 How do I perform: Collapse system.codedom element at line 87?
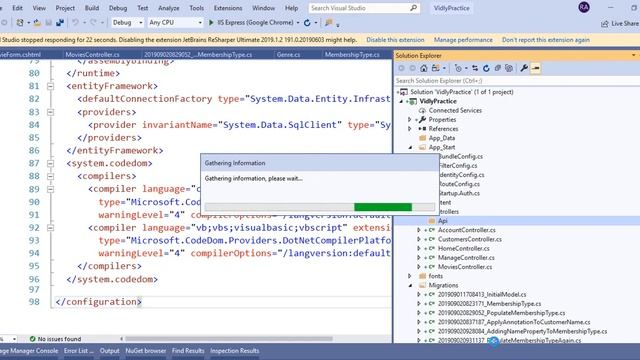50,163
